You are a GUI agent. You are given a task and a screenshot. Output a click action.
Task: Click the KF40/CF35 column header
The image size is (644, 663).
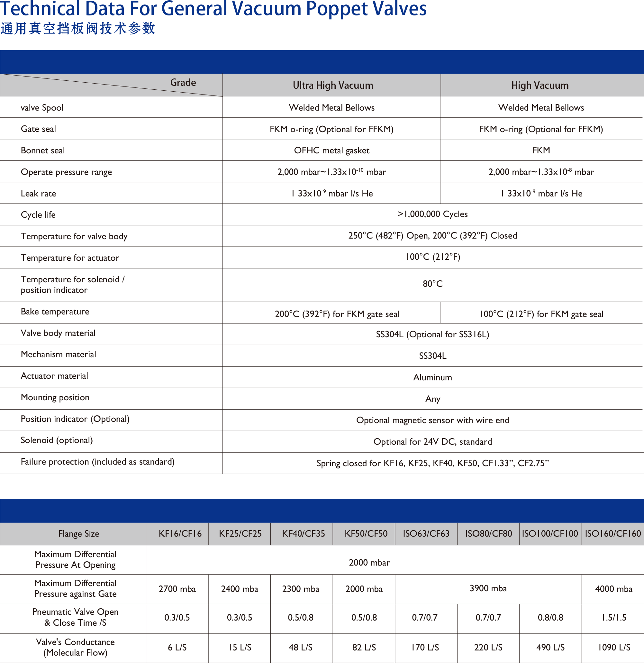pyautogui.click(x=303, y=533)
